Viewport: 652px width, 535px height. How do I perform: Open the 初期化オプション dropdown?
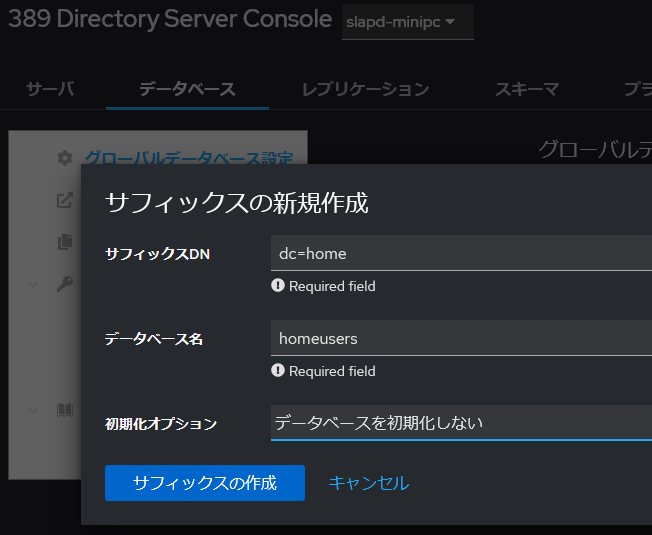click(x=461, y=423)
